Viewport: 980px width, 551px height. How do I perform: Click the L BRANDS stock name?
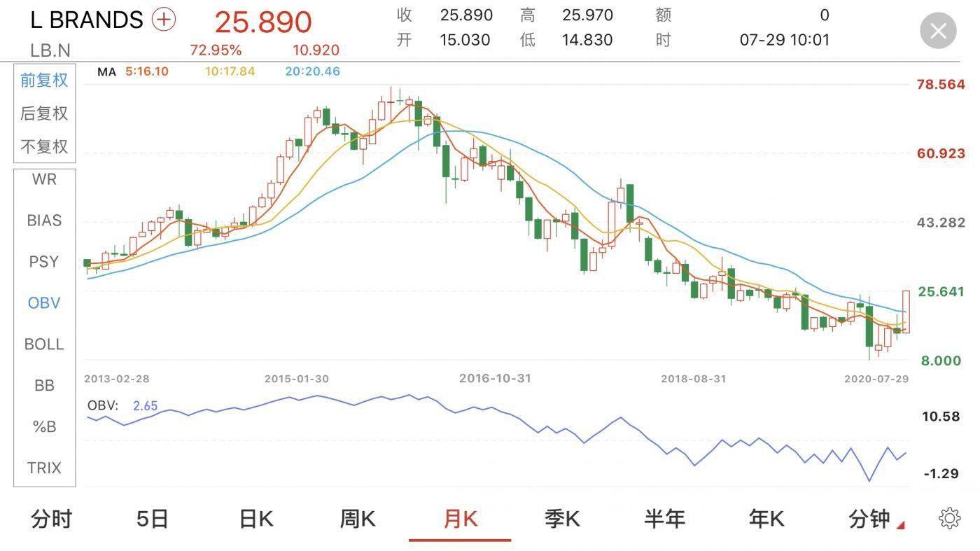(87, 20)
